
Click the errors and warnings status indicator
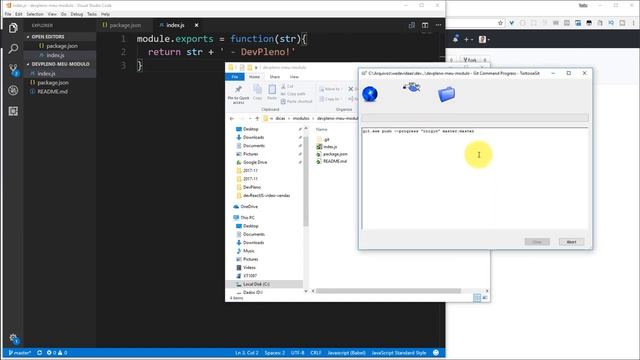pos(57,353)
